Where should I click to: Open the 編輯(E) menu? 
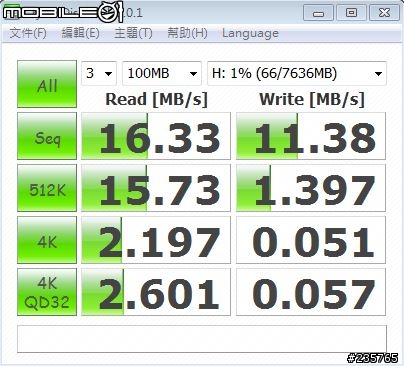80,33
